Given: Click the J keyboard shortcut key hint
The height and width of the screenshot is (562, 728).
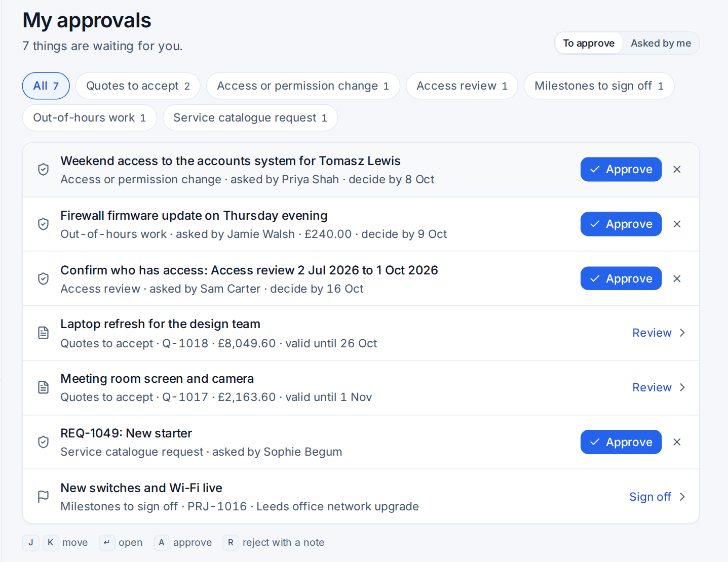Looking at the screenshot, I should [x=31, y=543].
